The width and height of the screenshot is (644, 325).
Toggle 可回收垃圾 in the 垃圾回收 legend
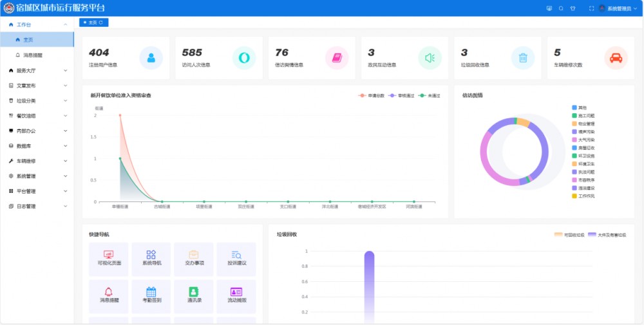click(569, 235)
